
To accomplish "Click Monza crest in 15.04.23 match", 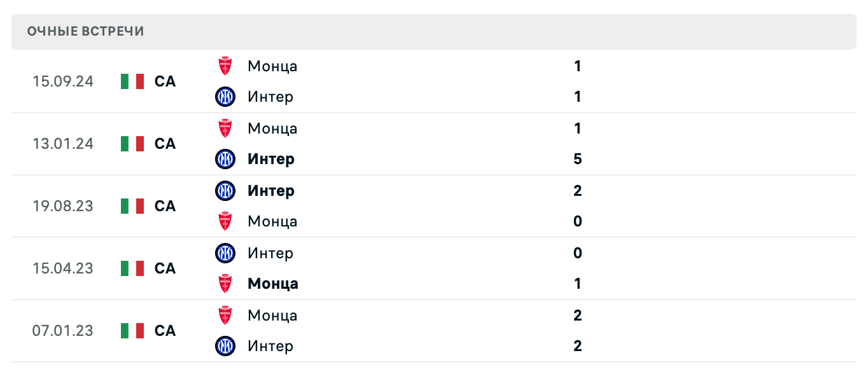I will click(x=225, y=284).
